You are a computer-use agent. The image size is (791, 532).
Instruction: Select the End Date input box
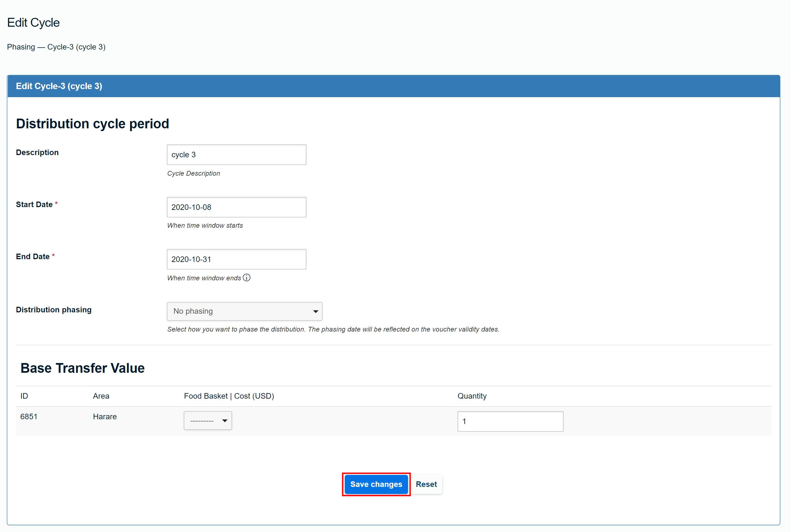236,259
